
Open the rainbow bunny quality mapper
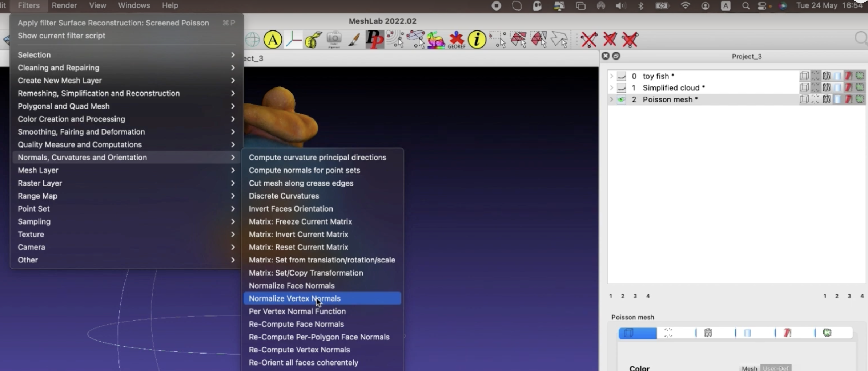coord(436,40)
